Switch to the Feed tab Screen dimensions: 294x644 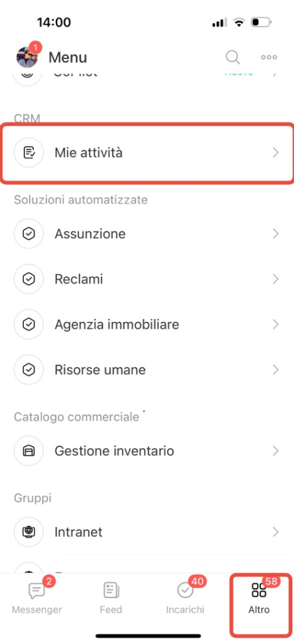click(111, 597)
